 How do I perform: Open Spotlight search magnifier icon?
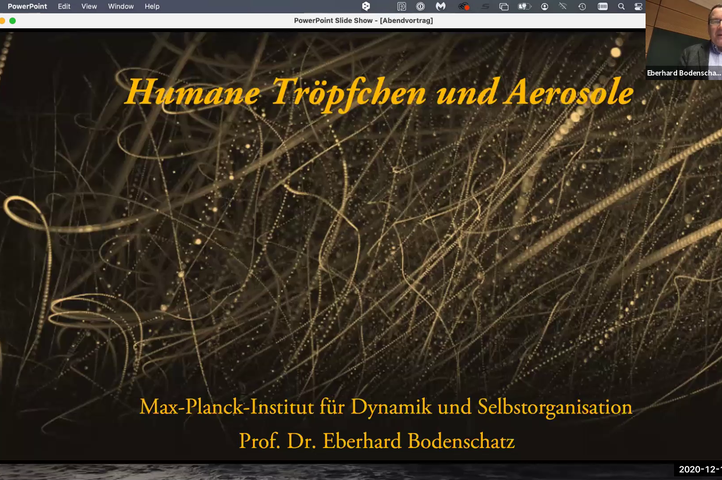(x=621, y=6)
